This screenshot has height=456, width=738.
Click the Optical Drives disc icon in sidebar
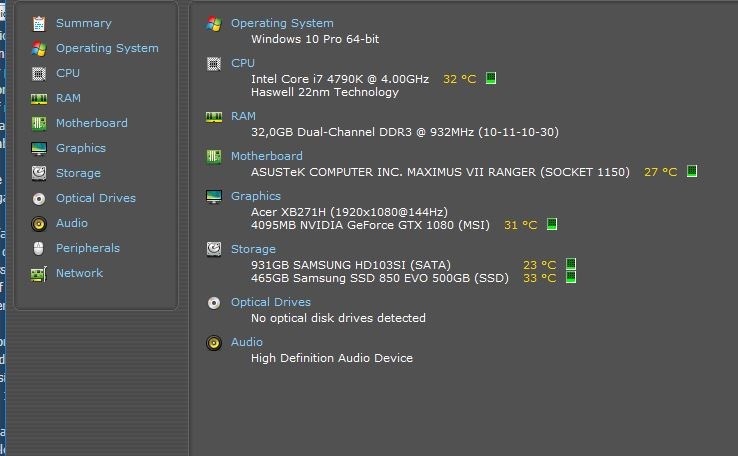(x=39, y=199)
